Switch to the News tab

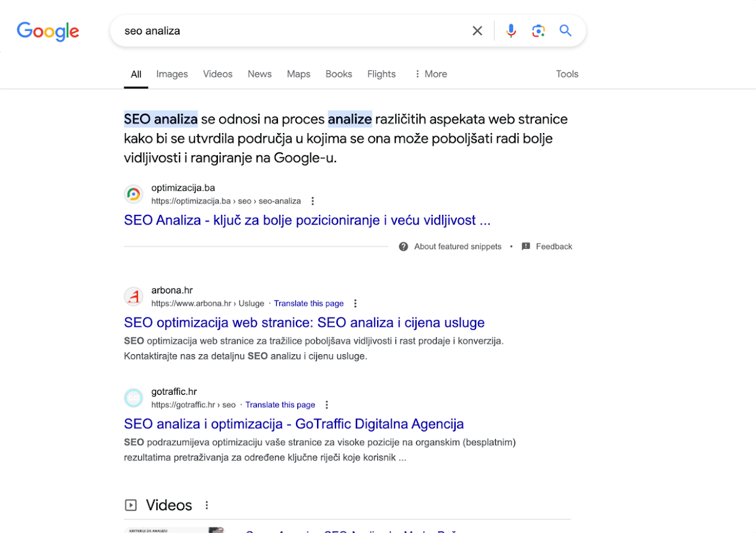coord(259,74)
